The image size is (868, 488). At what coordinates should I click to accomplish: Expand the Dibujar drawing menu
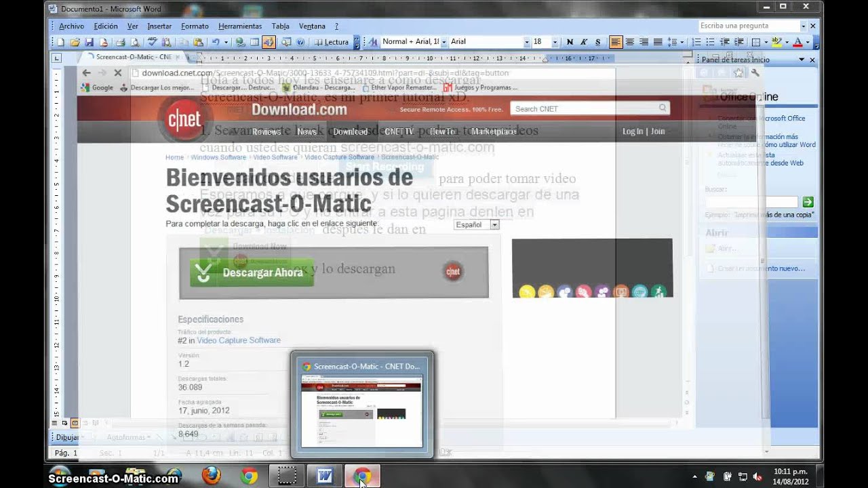coord(68,437)
